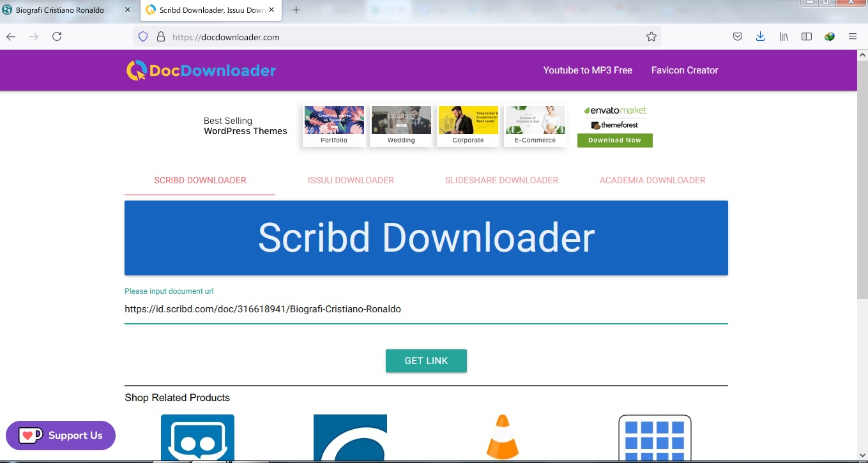Click the envato market logo
The width and height of the screenshot is (868, 463).
614,110
